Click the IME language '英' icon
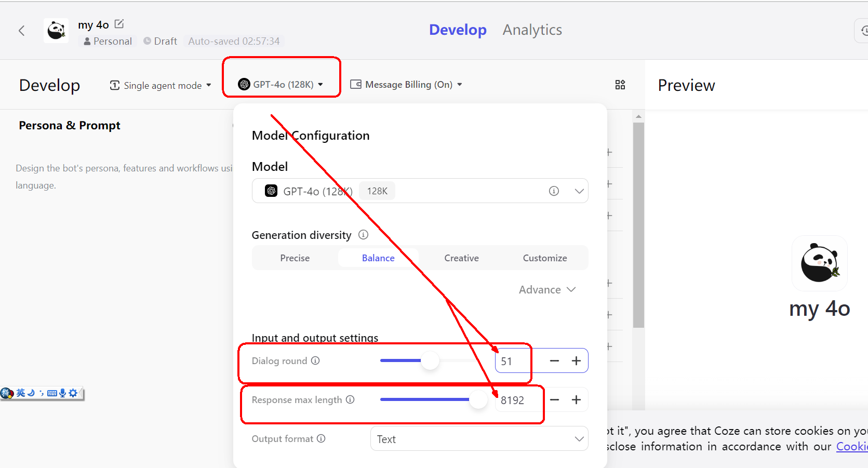The width and height of the screenshot is (868, 468). 21,393
